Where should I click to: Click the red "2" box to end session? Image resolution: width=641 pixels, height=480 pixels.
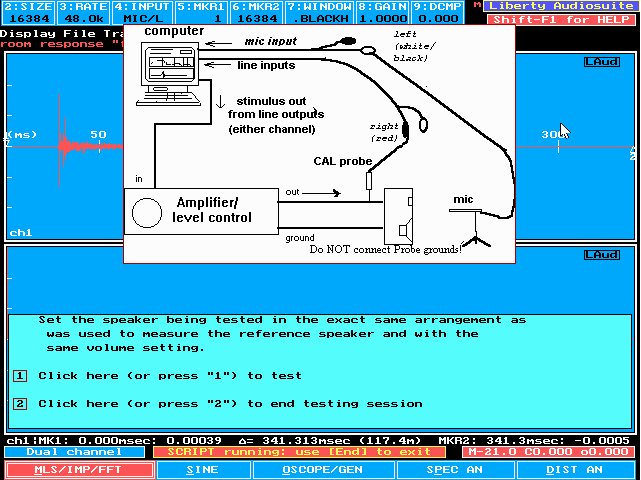pyautogui.click(x=19, y=404)
